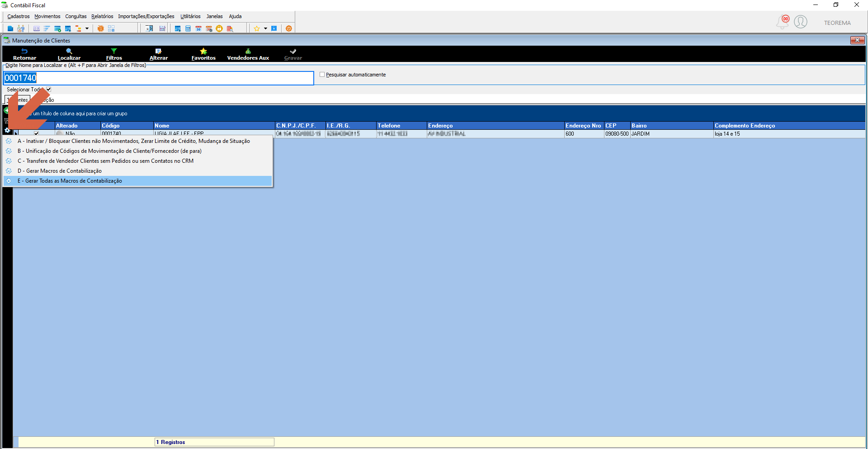This screenshot has width=868, height=449.
Task: Click the light blue four-squares grid icon
Action: (111, 28)
